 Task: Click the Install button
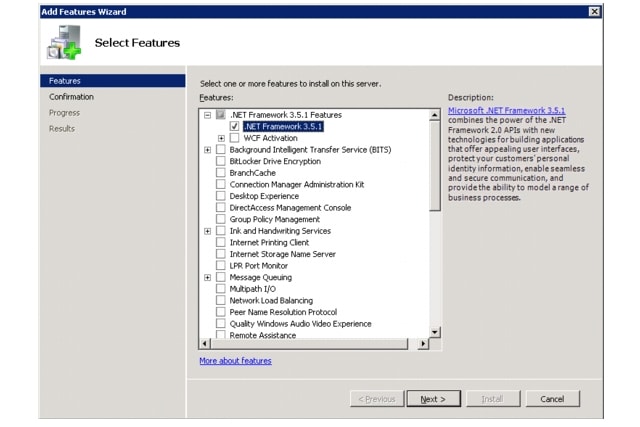click(x=493, y=399)
